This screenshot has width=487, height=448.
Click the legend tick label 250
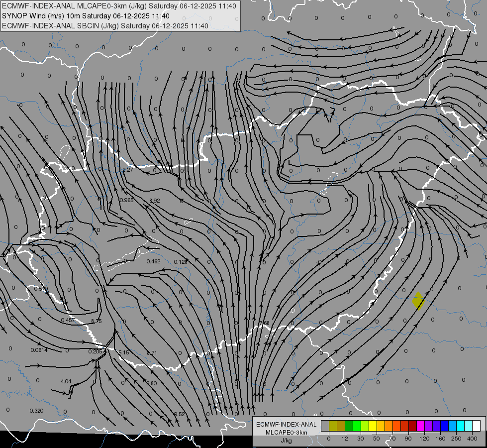coord(456,439)
